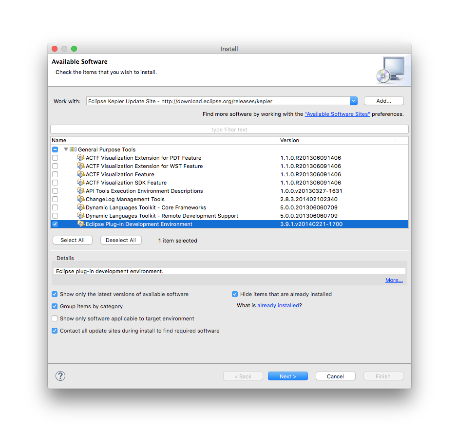
Task: Click version 1.0.0.v20130327-1631
Action: pos(311,191)
